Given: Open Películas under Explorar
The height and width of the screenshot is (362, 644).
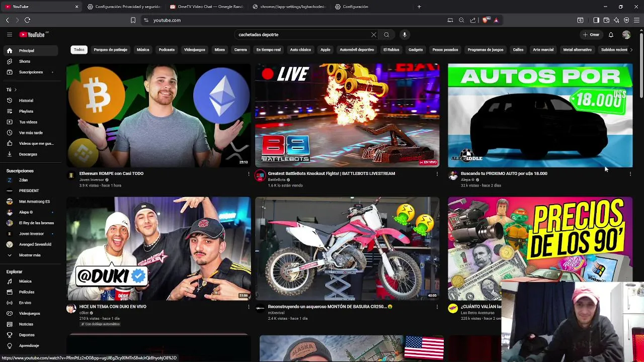Looking at the screenshot, I should point(30,292).
